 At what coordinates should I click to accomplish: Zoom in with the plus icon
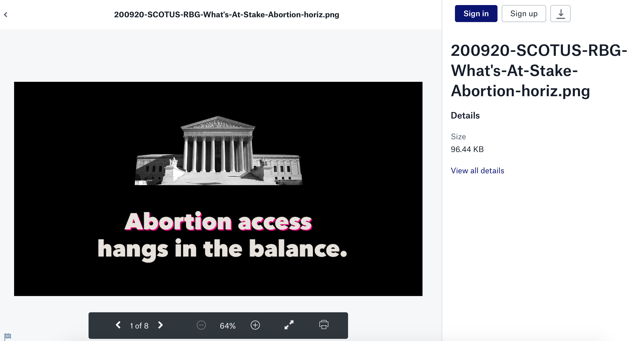255,325
